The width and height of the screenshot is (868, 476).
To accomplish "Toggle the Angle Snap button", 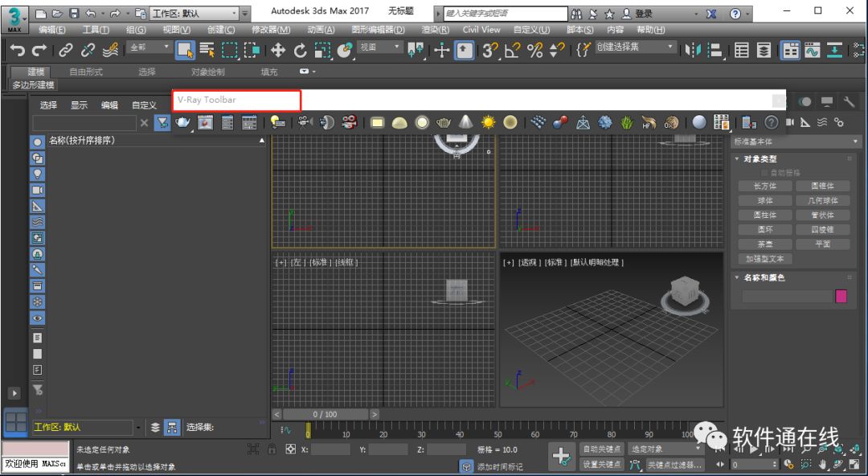I will (x=512, y=51).
